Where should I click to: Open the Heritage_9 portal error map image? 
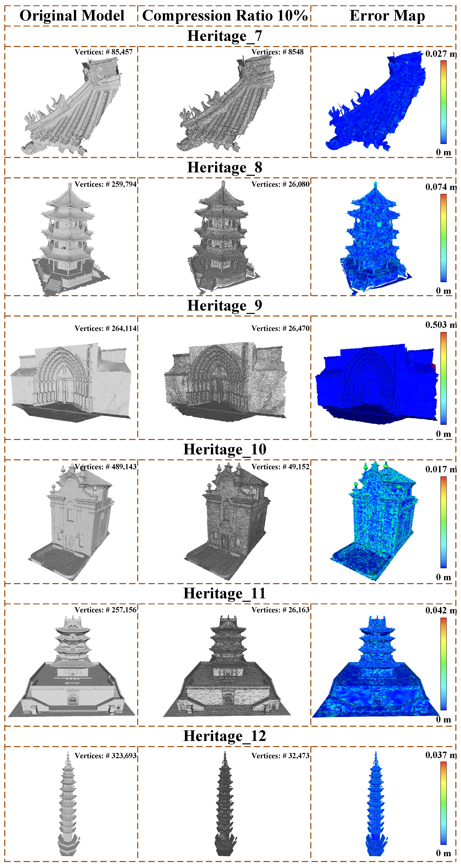coord(377,384)
